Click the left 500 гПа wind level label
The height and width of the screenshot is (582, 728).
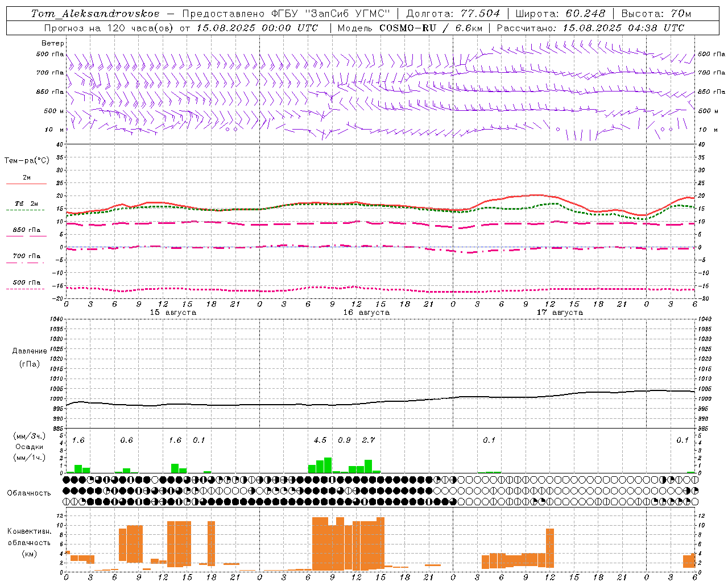(50, 55)
